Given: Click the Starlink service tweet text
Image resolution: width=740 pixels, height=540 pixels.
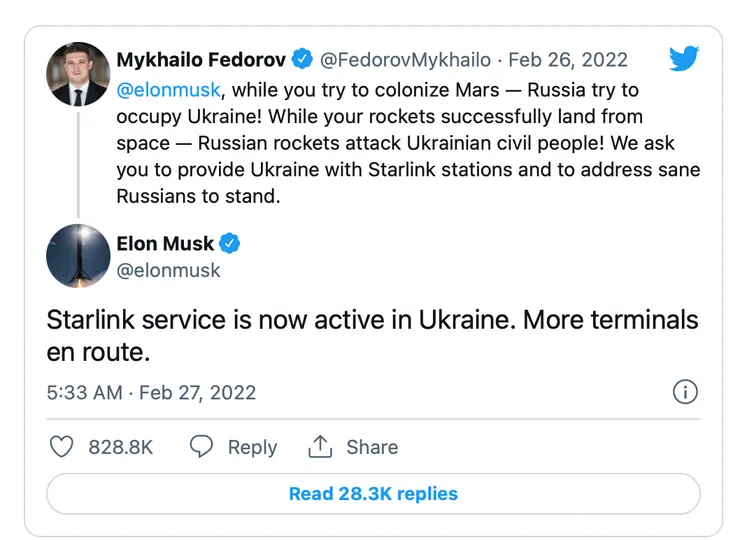Looking at the screenshot, I should (x=372, y=337).
